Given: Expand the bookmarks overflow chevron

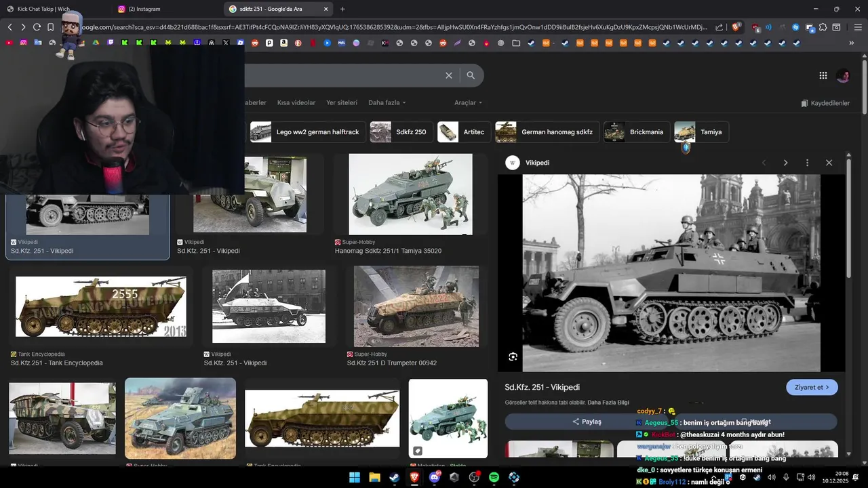Looking at the screenshot, I should click(851, 43).
